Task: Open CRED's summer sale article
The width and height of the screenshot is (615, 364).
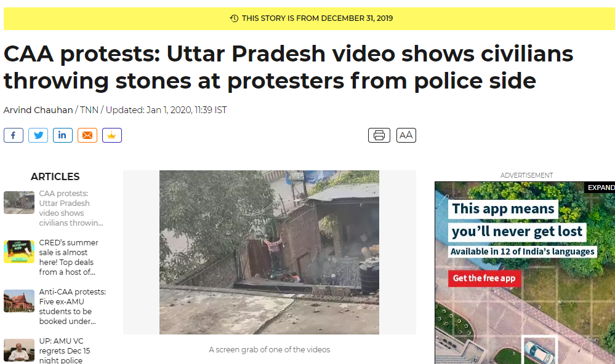Action: [68, 257]
